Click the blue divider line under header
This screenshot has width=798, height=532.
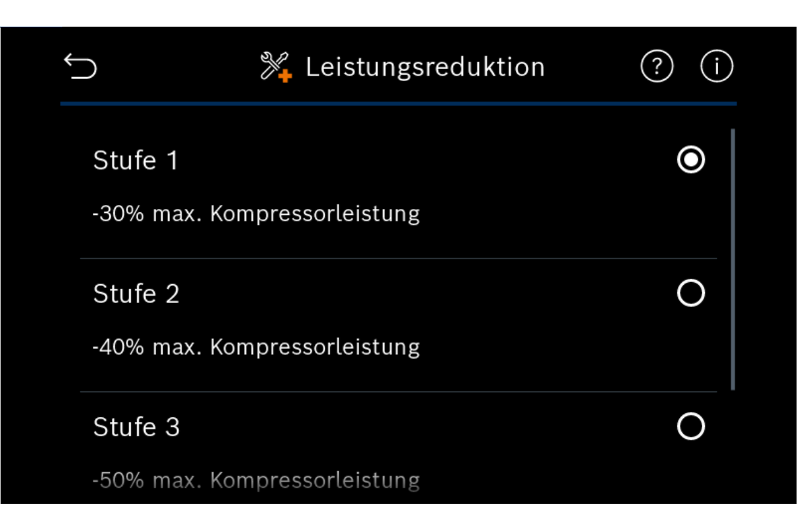(x=398, y=104)
